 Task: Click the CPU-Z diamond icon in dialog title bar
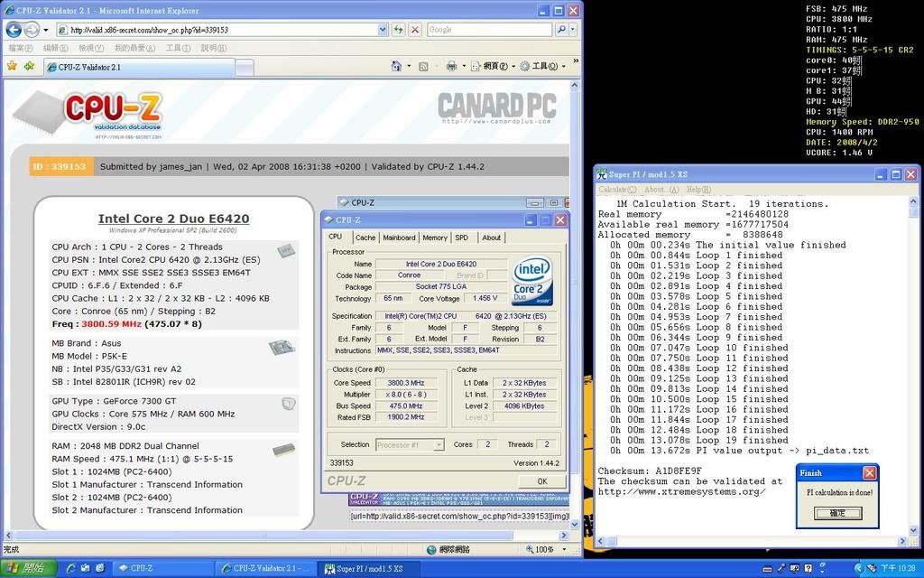(328, 220)
